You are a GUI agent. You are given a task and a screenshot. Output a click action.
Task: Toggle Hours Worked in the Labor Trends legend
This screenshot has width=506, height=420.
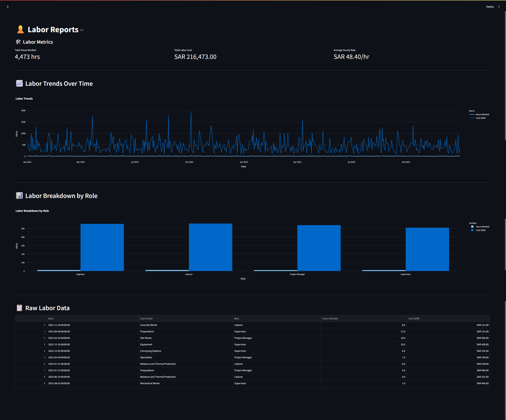479,114
